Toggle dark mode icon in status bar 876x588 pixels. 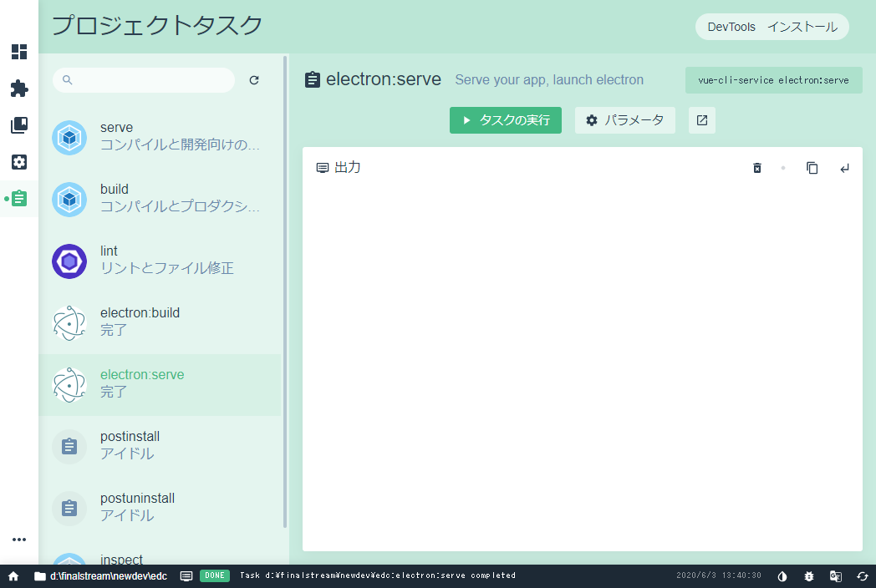(782, 575)
